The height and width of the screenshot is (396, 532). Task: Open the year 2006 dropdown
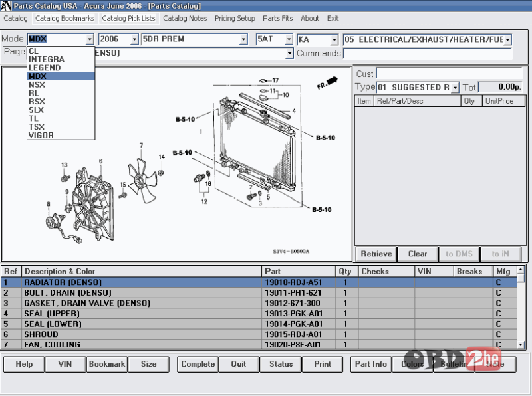coord(134,39)
